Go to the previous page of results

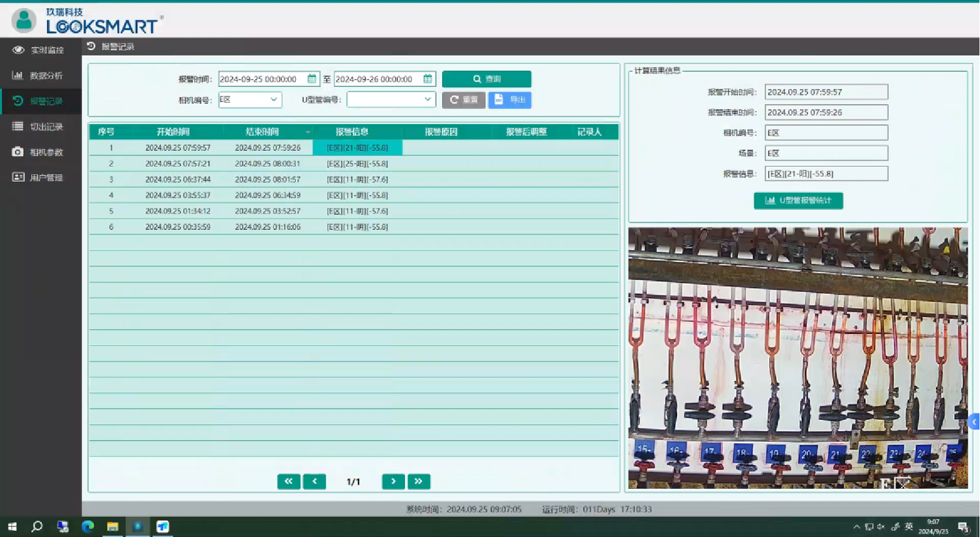tap(314, 482)
